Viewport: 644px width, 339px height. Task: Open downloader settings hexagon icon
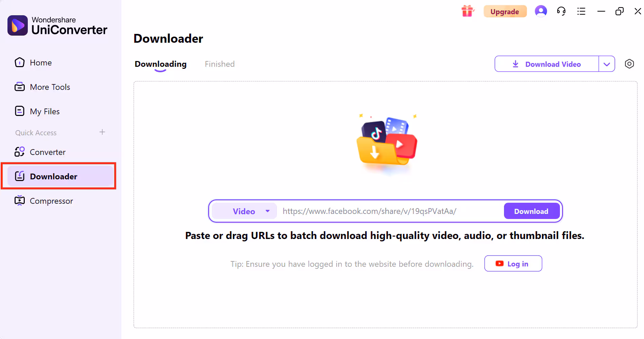(x=629, y=64)
